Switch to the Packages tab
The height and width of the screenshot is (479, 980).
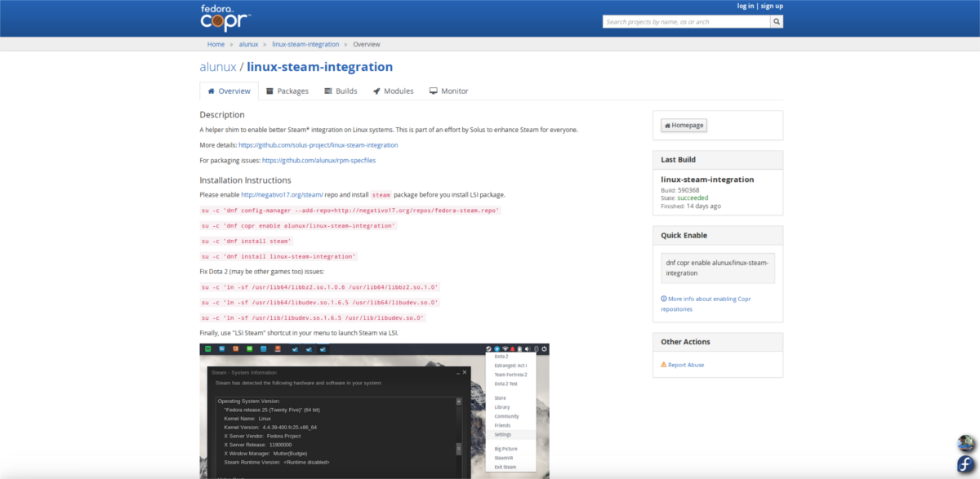point(287,91)
